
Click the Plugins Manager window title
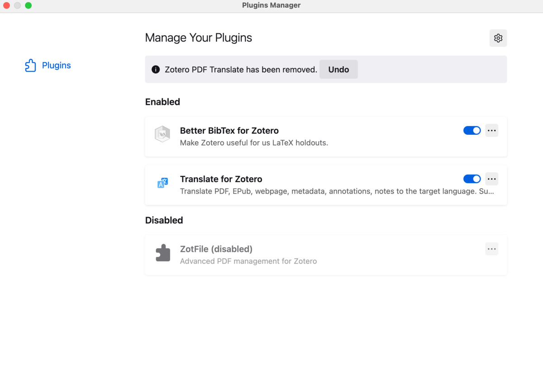point(271,5)
